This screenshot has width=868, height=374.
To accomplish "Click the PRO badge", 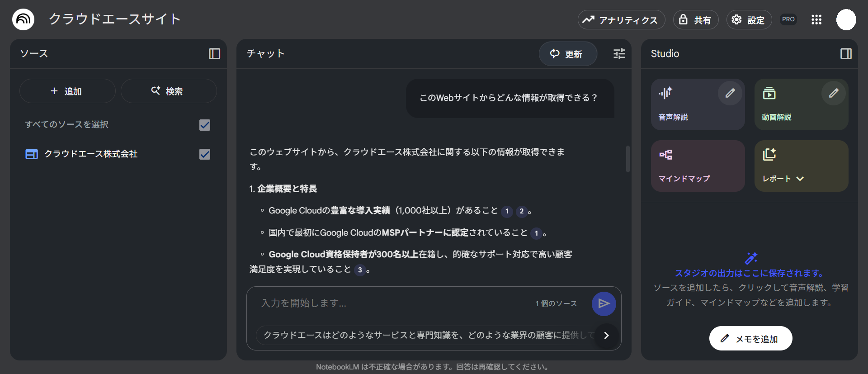I will click(x=788, y=19).
